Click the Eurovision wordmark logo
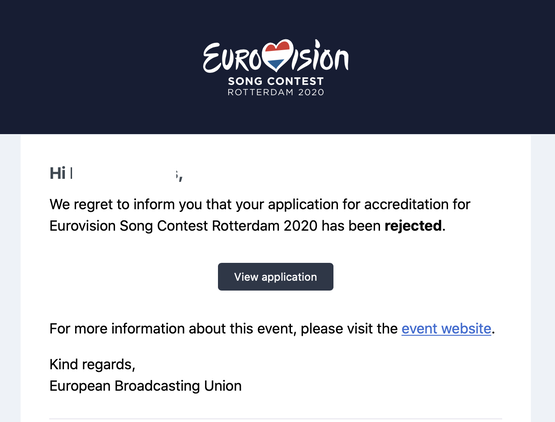The height and width of the screenshot is (422, 555). [x=276, y=56]
